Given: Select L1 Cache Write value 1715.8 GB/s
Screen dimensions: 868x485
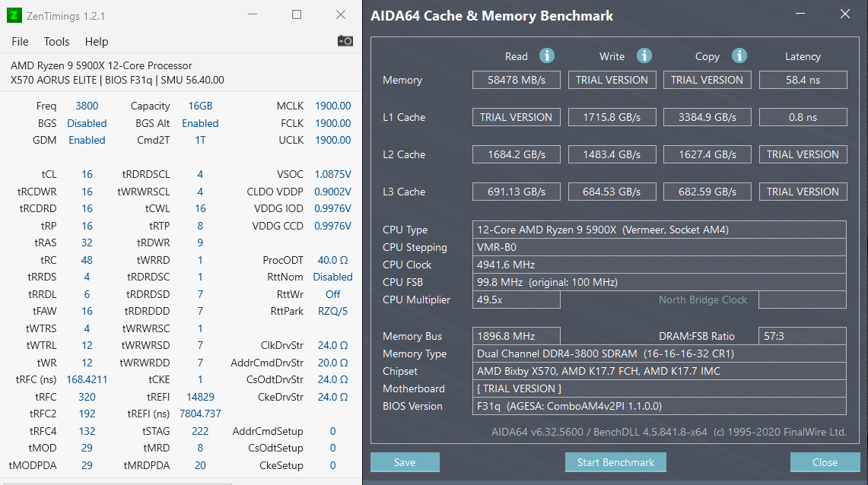Looking at the screenshot, I should coord(612,117).
